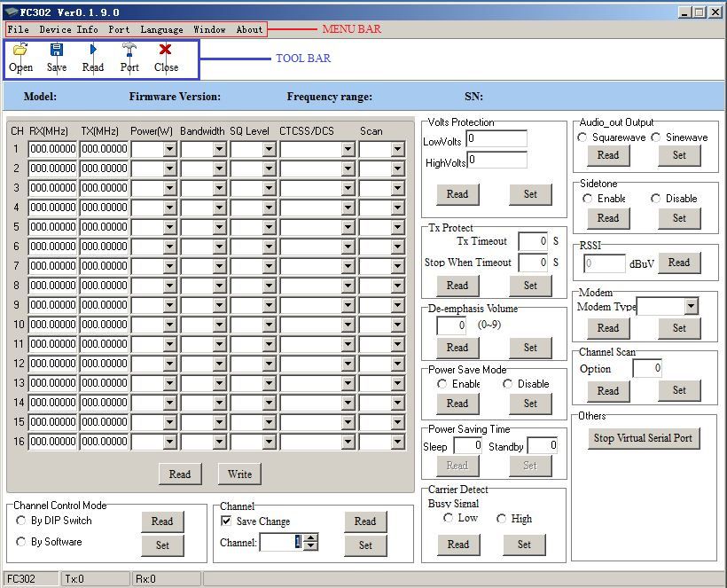727x588 pixels.
Task: Select By DIP Switch control mode
Action: (x=21, y=521)
